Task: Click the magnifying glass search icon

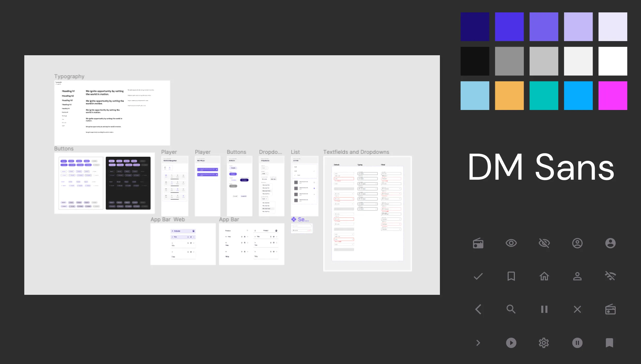Action: click(x=511, y=309)
